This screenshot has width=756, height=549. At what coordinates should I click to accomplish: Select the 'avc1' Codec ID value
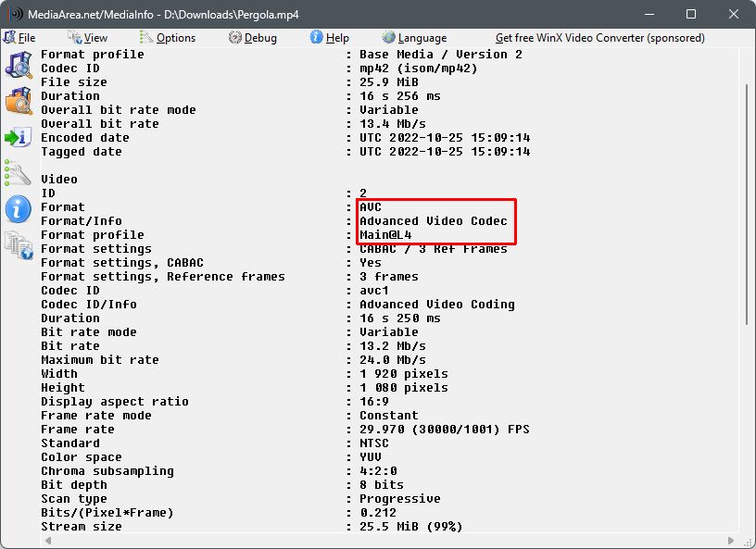pyautogui.click(x=373, y=291)
